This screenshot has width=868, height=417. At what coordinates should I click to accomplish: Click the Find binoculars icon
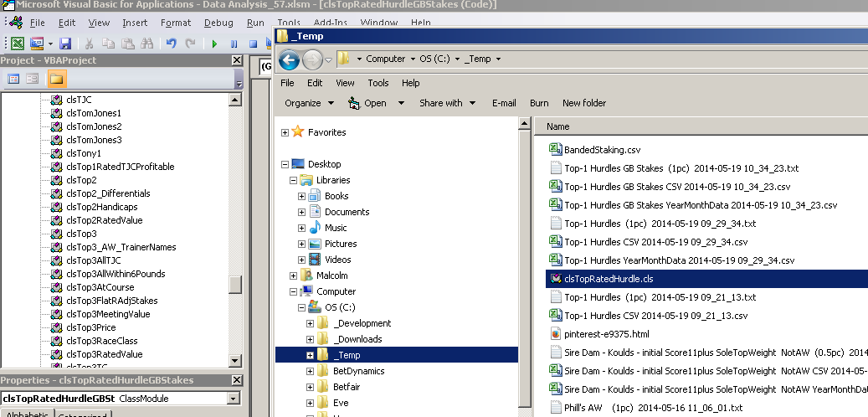[147, 44]
